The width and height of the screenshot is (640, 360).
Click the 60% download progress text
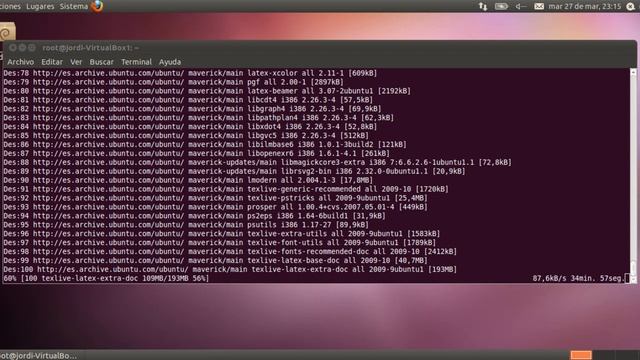tap(106, 279)
